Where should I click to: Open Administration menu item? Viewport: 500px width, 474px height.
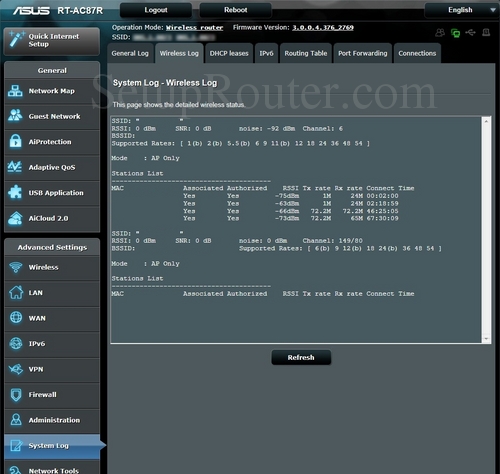click(52, 420)
